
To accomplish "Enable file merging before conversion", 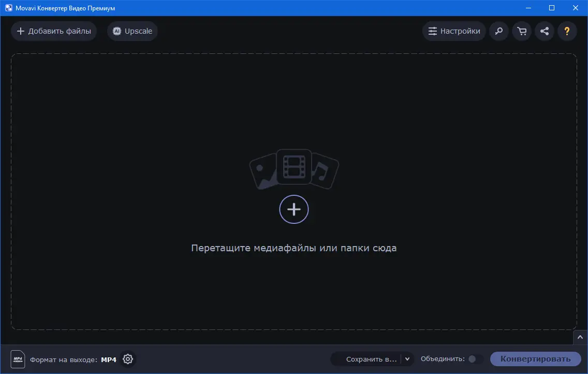I will tap(474, 359).
